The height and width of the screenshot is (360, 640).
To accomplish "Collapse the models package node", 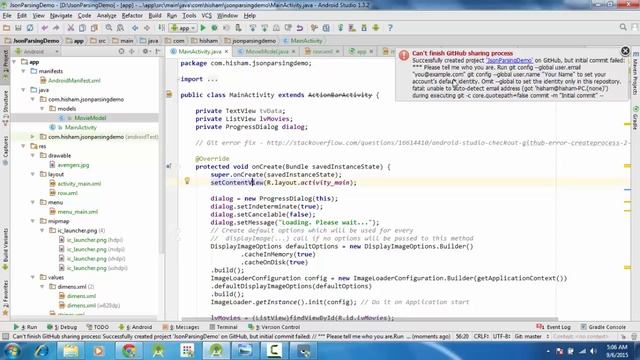I will (x=42, y=109).
